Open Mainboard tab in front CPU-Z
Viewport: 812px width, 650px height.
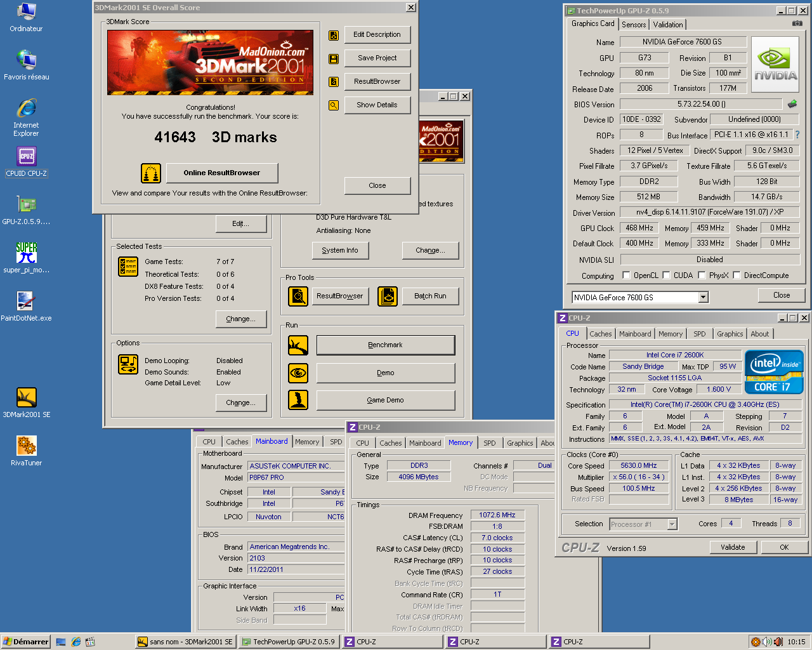pyautogui.click(x=635, y=334)
